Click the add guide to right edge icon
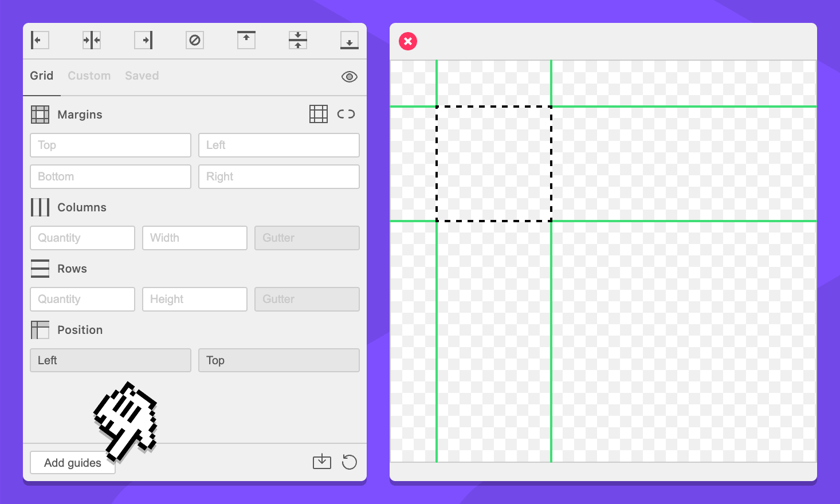The height and width of the screenshot is (504, 840). point(143,40)
